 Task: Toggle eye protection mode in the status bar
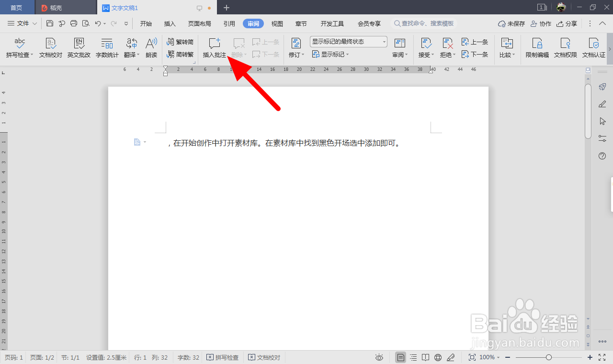(x=379, y=357)
